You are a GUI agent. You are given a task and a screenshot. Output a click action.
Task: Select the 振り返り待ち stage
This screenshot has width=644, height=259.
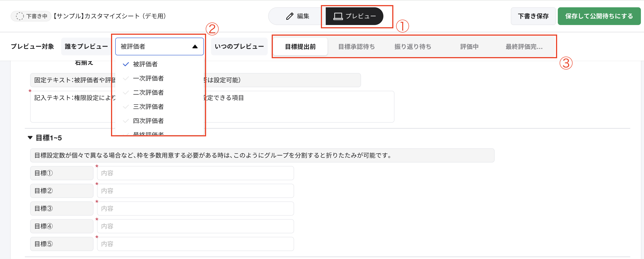[412, 46]
